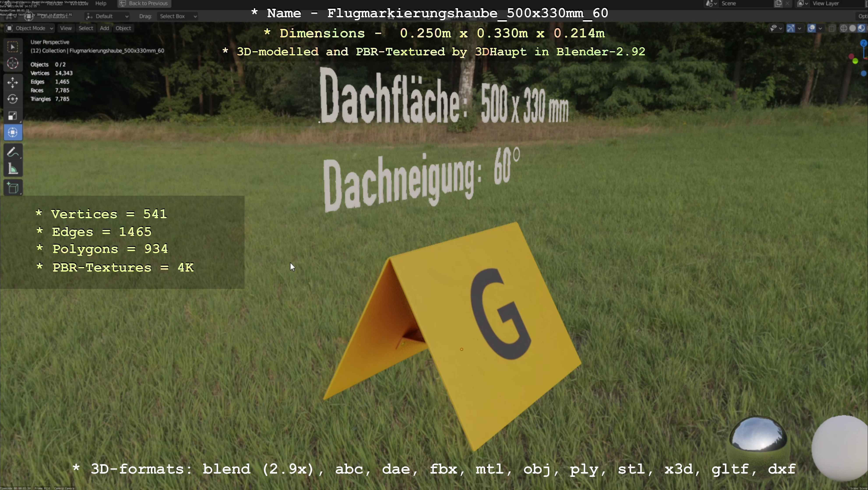Switch to Material Preview shading
Screen dimensions: 868x490
(861, 28)
